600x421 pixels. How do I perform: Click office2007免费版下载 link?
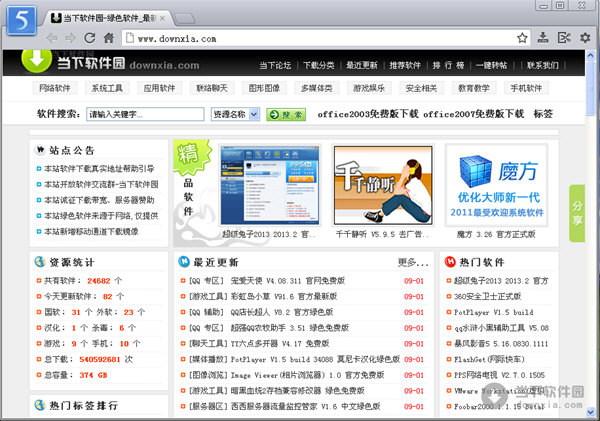[x=474, y=114]
